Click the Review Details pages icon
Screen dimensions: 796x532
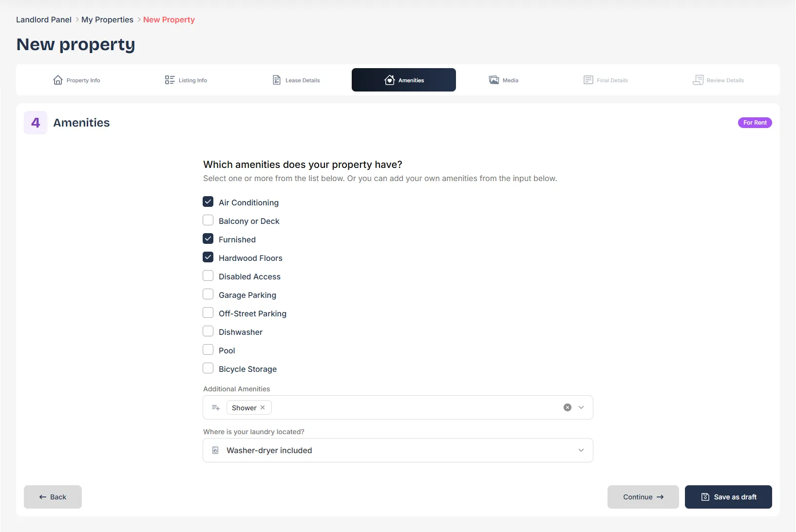pos(698,80)
